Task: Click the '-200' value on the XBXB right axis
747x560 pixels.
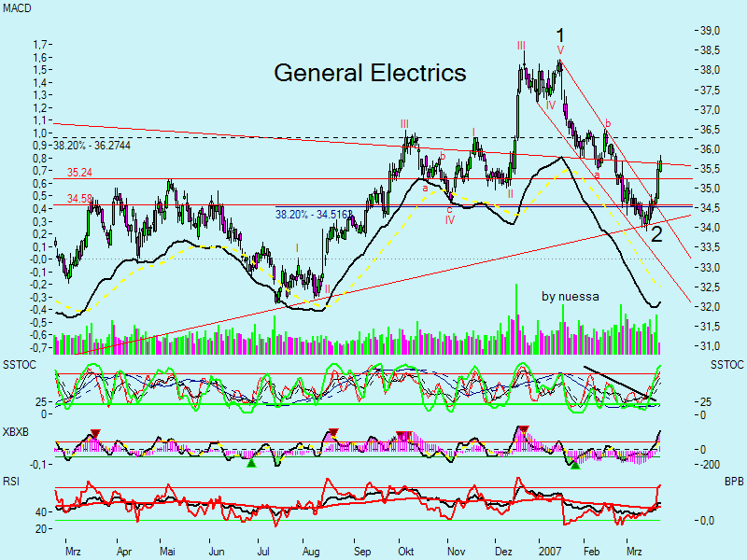Action: coord(709,465)
